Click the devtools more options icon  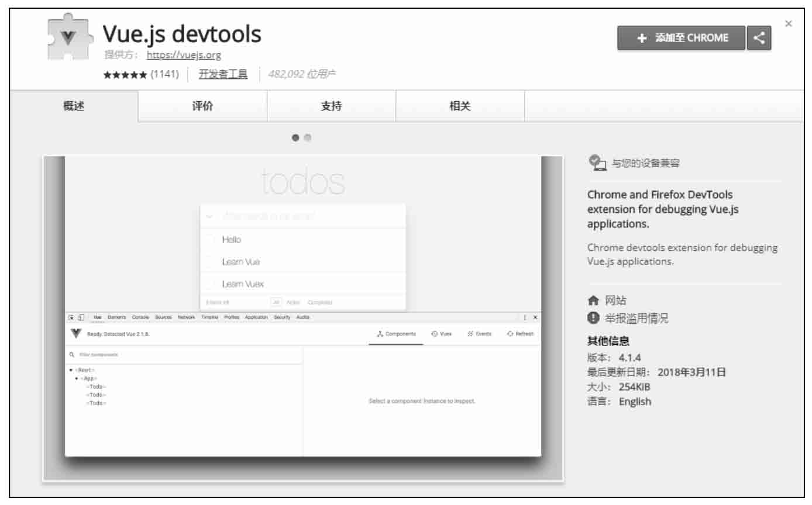click(x=525, y=317)
